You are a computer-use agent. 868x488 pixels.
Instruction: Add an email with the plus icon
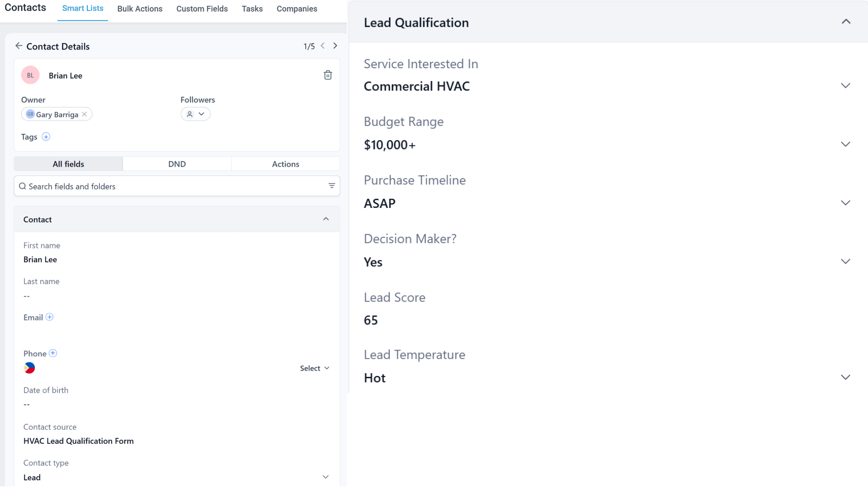(50, 317)
